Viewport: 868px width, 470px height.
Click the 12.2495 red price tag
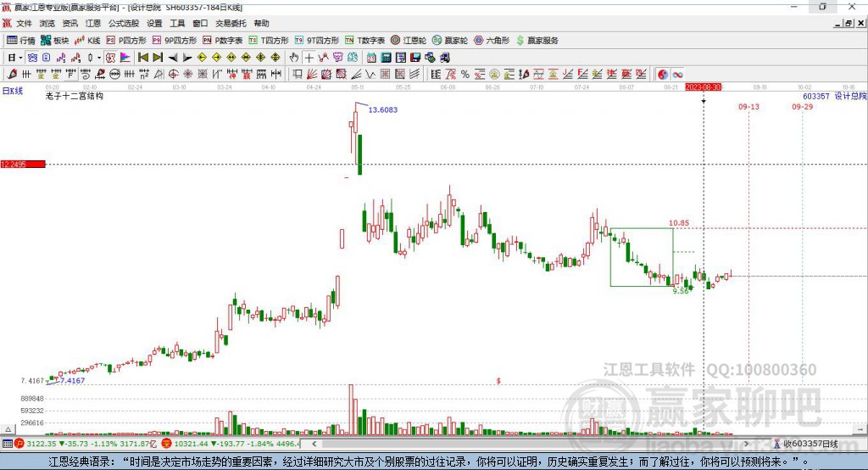click(x=23, y=164)
